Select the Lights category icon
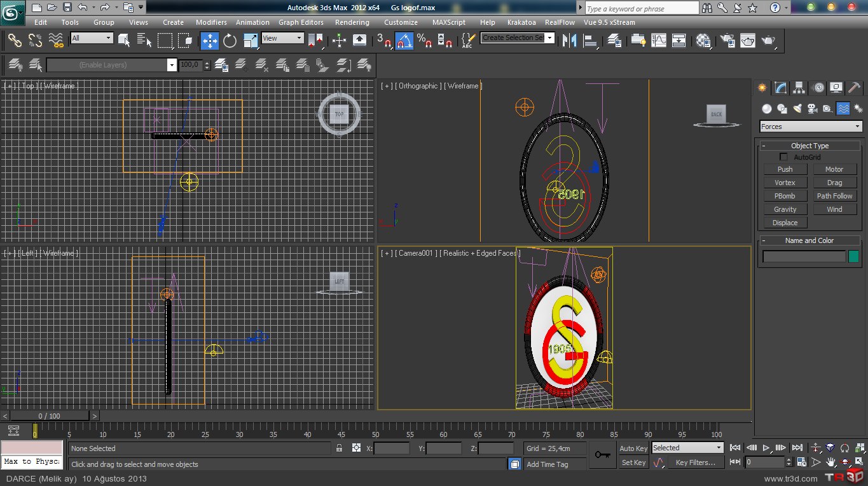Screen dimensions: 868x486 (x=797, y=109)
